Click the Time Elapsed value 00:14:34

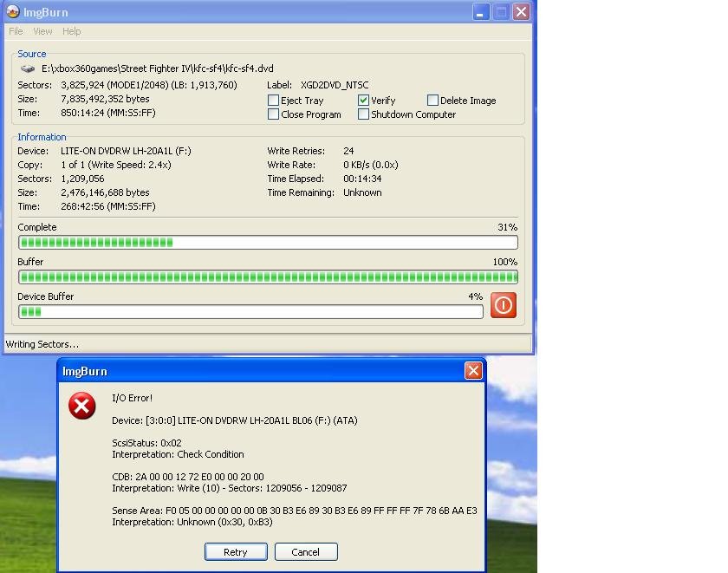[362, 179]
